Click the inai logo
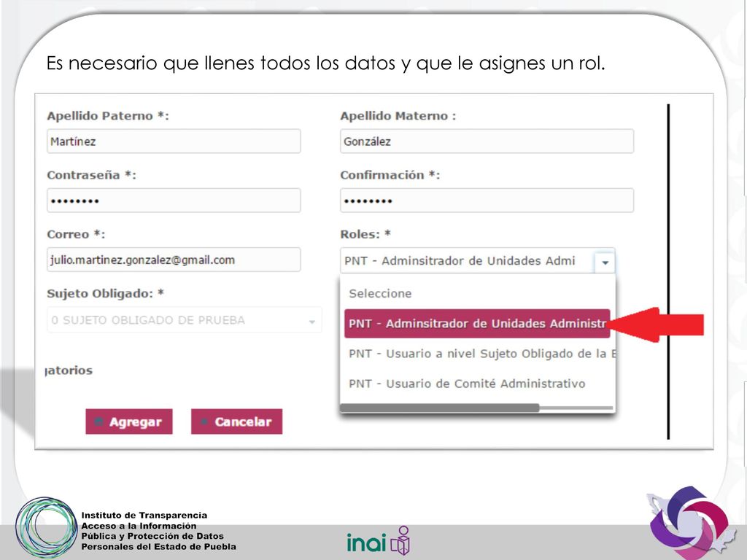 click(x=379, y=541)
